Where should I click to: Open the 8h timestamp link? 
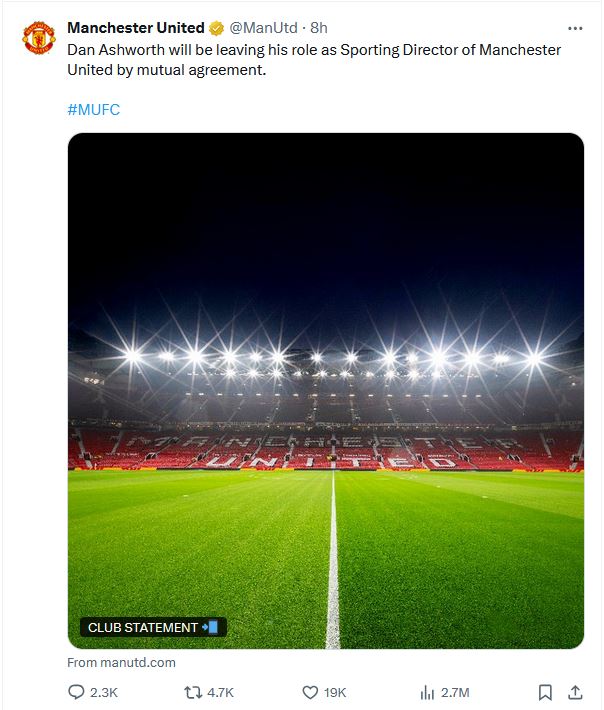[319, 28]
